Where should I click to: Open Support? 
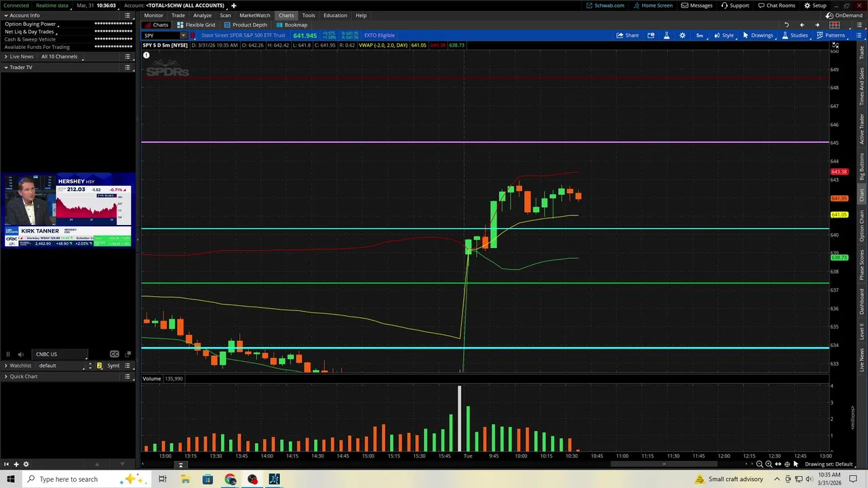[735, 5]
